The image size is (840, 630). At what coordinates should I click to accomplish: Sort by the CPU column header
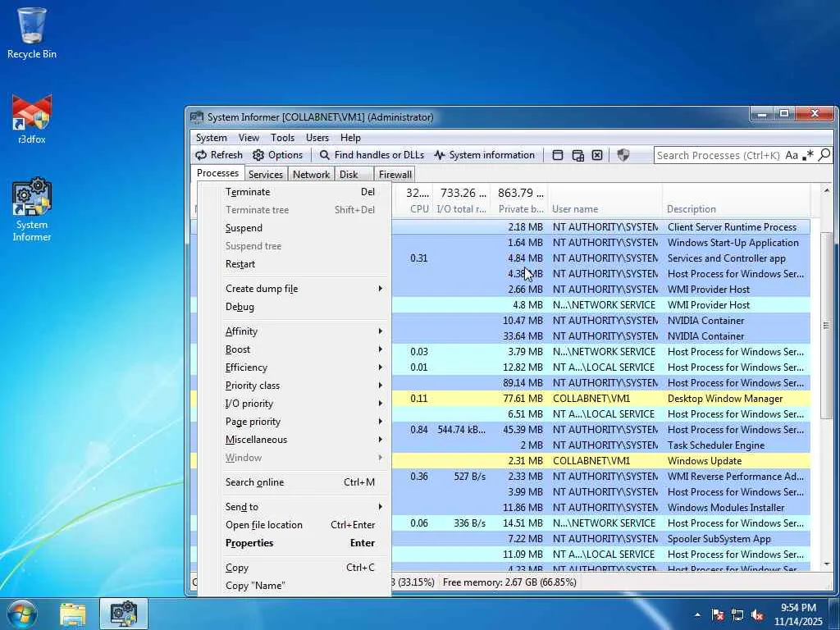[x=413, y=201]
